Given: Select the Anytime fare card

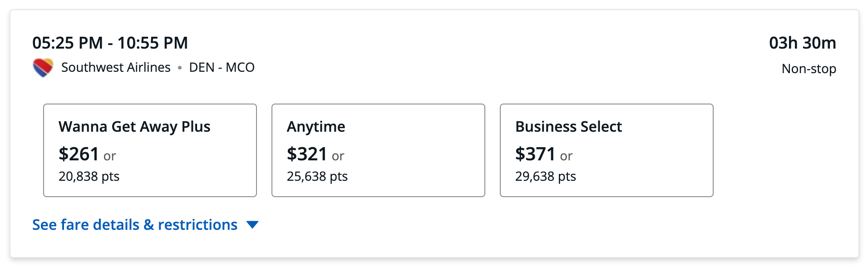Looking at the screenshot, I should 378,150.
